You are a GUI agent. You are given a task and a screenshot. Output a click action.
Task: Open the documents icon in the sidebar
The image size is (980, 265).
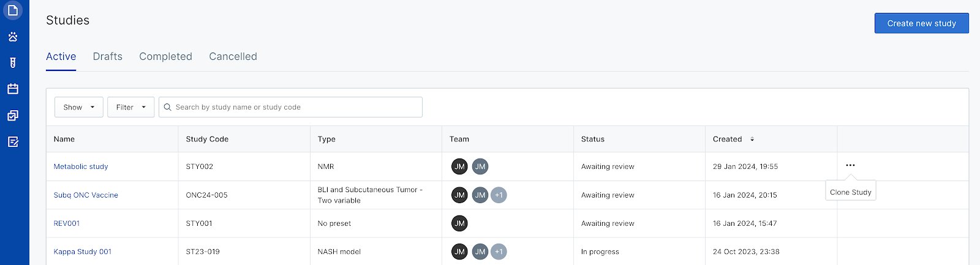tap(13, 10)
